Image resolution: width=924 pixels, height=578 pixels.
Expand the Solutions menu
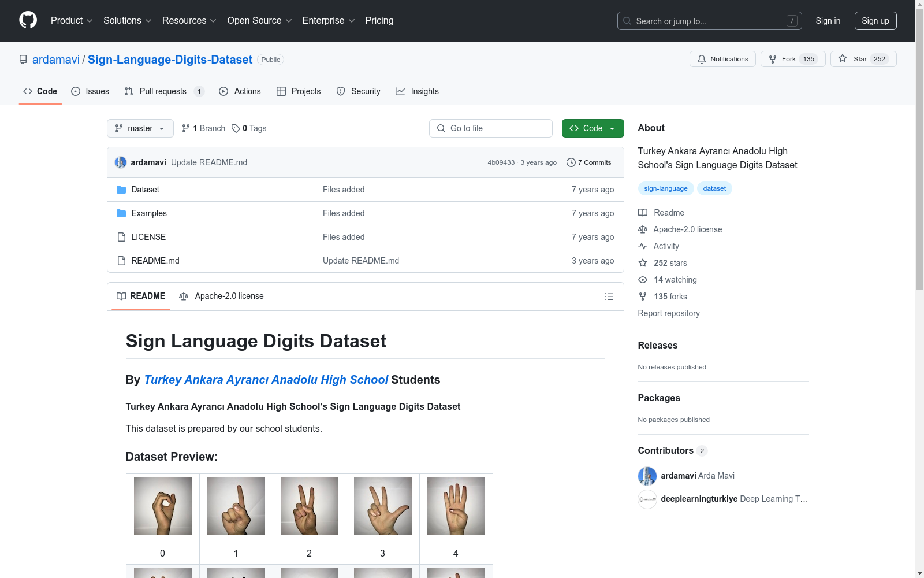tap(128, 21)
